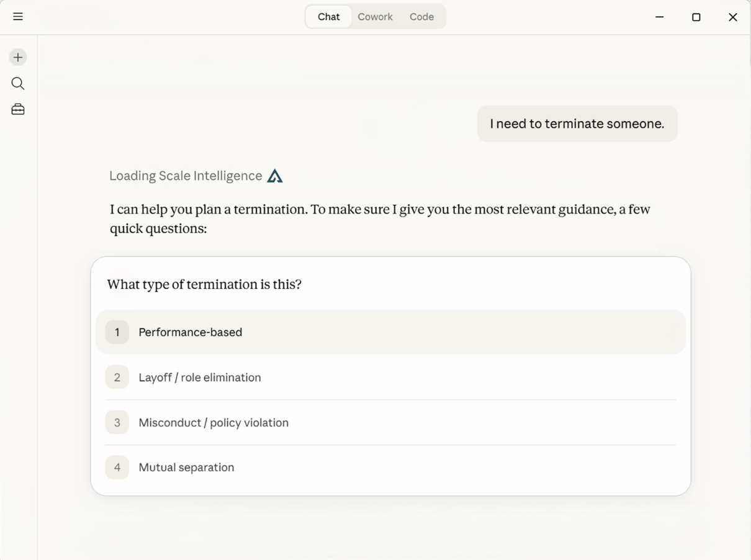Open the toolbox icon in sidebar
This screenshot has width=751, height=560.
[x=18, y=109]
